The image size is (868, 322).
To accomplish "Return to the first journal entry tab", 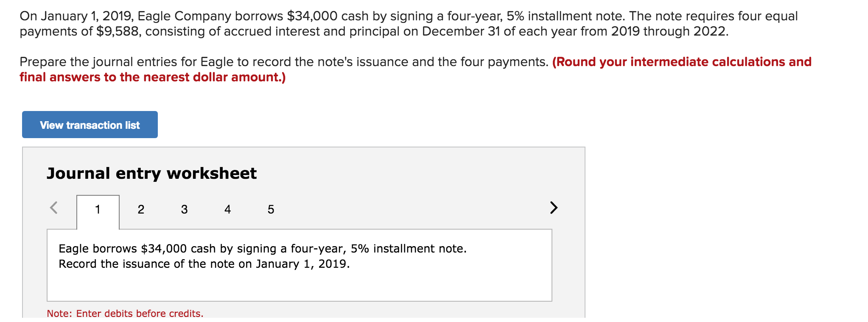I will 98,209.
